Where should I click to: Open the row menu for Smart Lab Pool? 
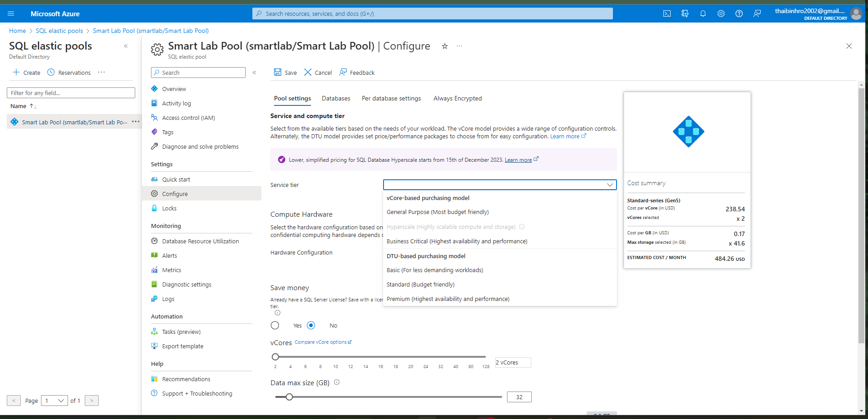point(136,122)
